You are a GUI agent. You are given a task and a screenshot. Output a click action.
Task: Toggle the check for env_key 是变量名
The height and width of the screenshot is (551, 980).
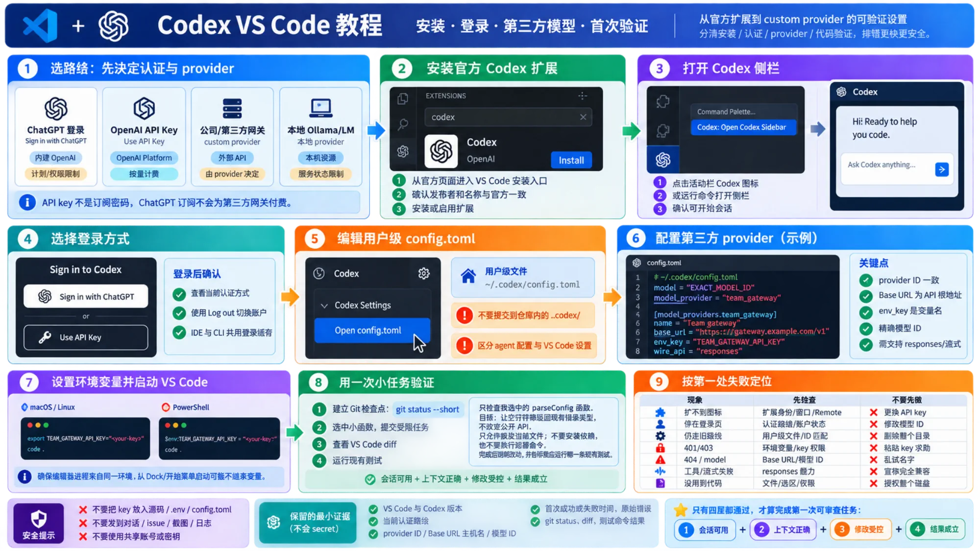pyautogui.click(x=866, y=312)
